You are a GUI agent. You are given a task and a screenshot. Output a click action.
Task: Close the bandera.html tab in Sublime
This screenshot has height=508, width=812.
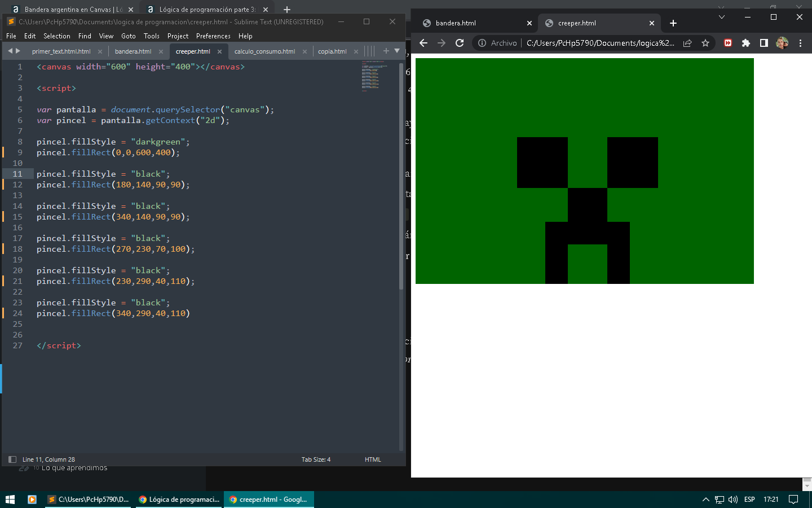[161, 51]
